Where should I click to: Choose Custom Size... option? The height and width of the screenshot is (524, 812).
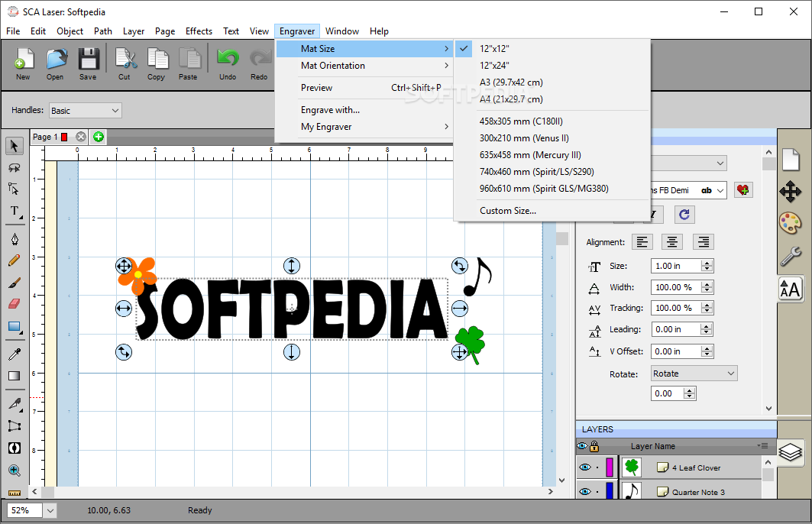pyautogui.click(x=552, y=211)
